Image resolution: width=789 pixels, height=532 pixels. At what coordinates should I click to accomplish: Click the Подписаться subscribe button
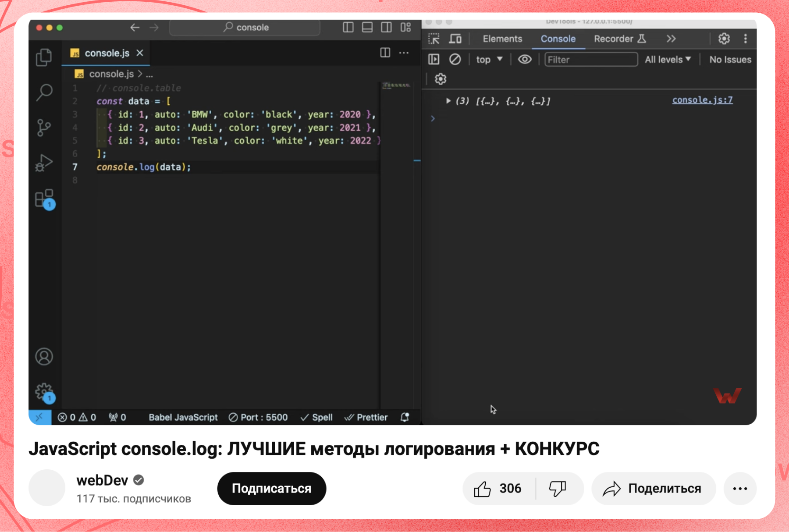click(x=271, y=488)
